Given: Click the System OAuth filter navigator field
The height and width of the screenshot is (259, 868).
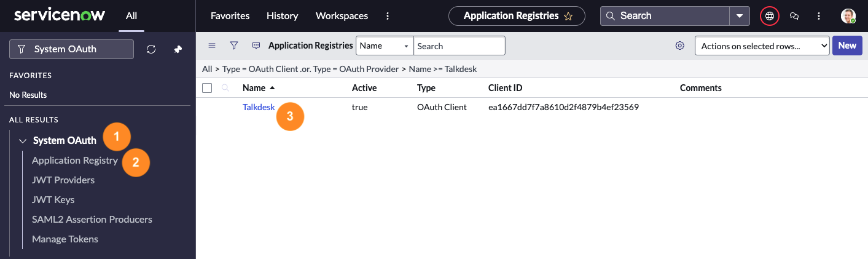Looking at the screenshot, I should pyautogui.click(x=71, y=49).
